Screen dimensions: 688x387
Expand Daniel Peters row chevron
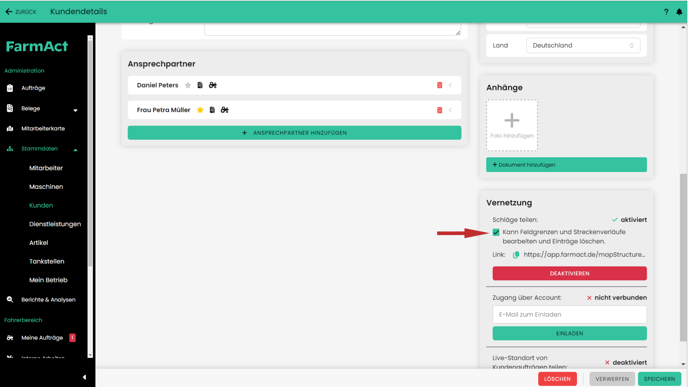tap(451, 85)
